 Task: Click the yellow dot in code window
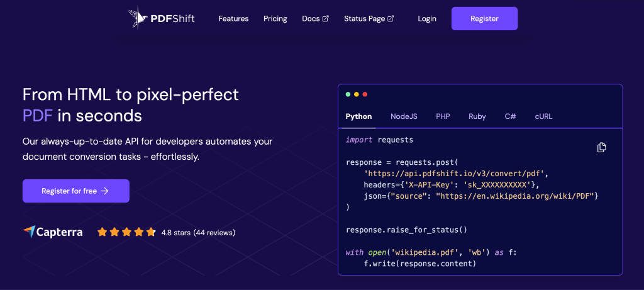coord(356,94)
